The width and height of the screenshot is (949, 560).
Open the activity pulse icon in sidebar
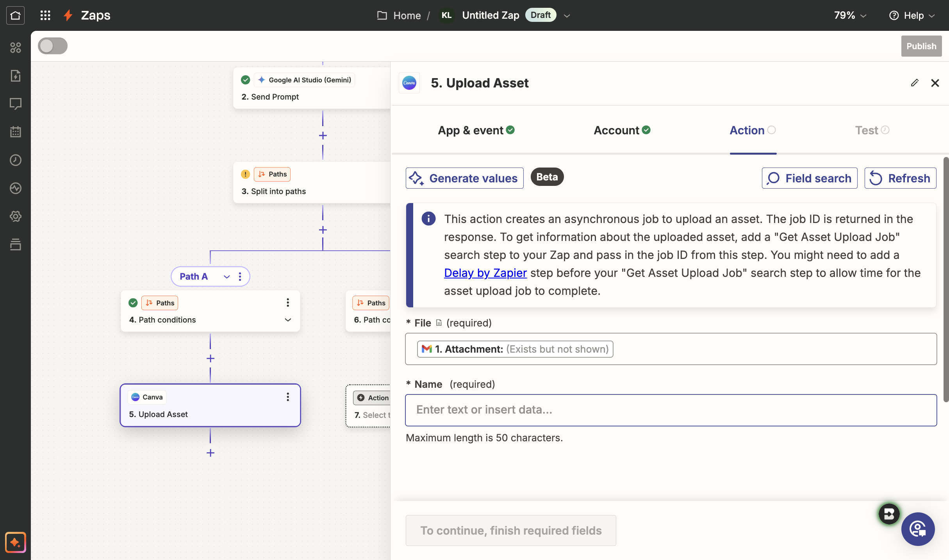(15, 188)
